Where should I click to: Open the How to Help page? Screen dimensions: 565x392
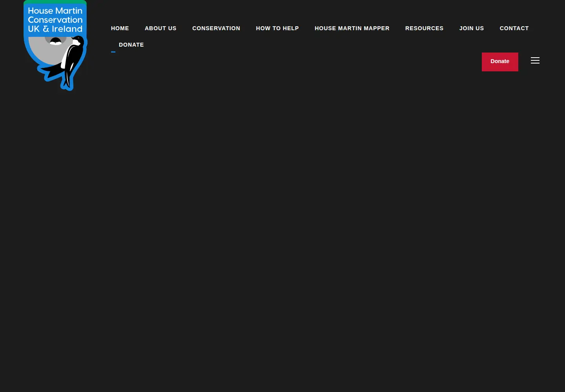[277, 28]
